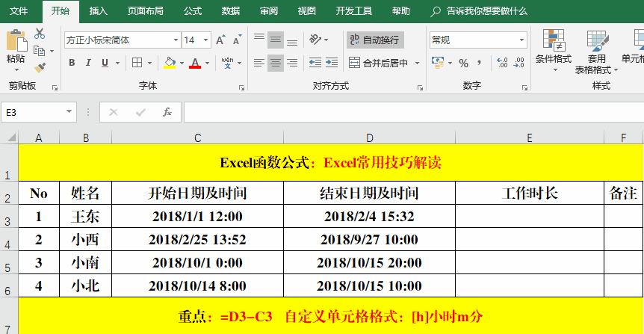Click the Copy icon
The width and height of the screenshot is (644, 334).
[x=40, y=51]
